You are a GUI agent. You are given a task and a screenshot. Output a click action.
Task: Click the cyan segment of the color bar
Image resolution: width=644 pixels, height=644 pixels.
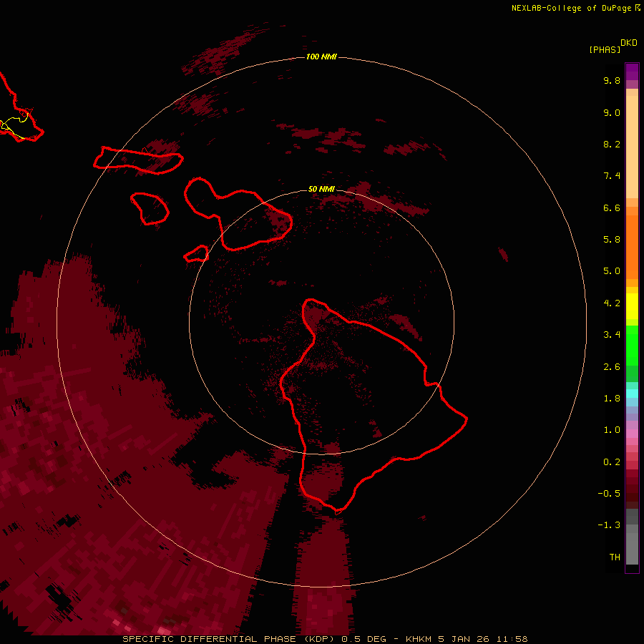632,394
